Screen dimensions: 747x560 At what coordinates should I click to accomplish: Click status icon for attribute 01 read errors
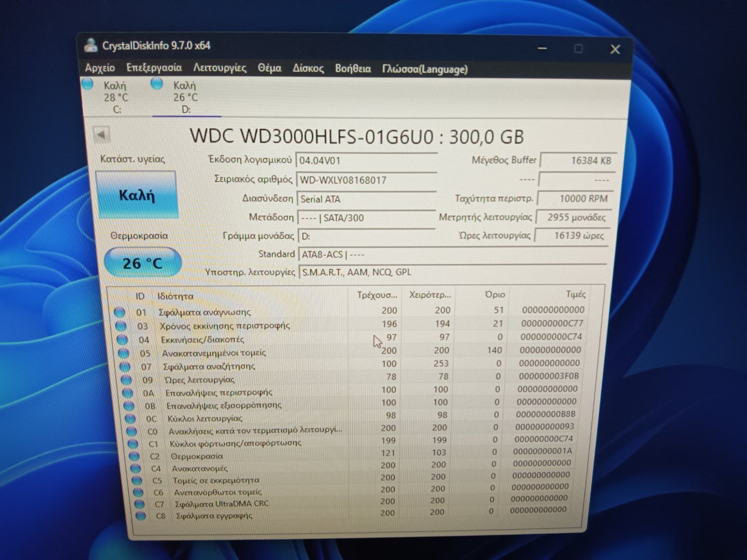[x=119, y=312]
